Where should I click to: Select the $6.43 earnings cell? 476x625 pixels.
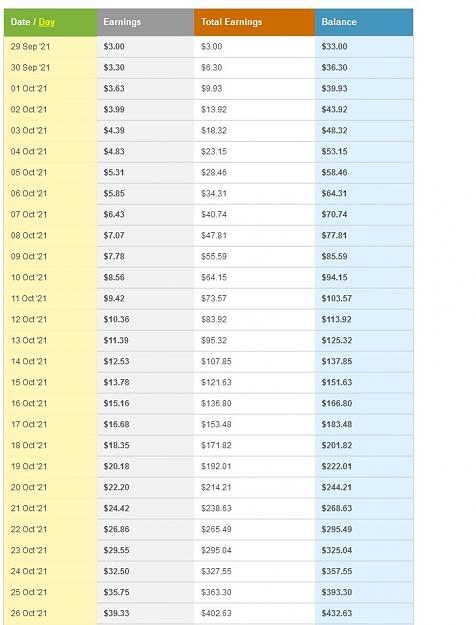(145, 215)
